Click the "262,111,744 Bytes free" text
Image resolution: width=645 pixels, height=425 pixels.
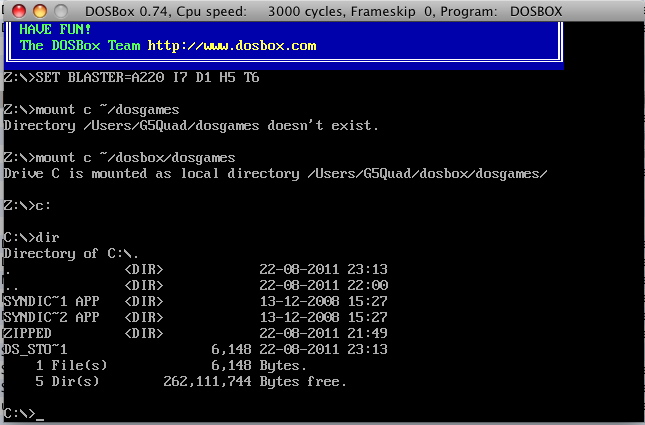(254, 382)
